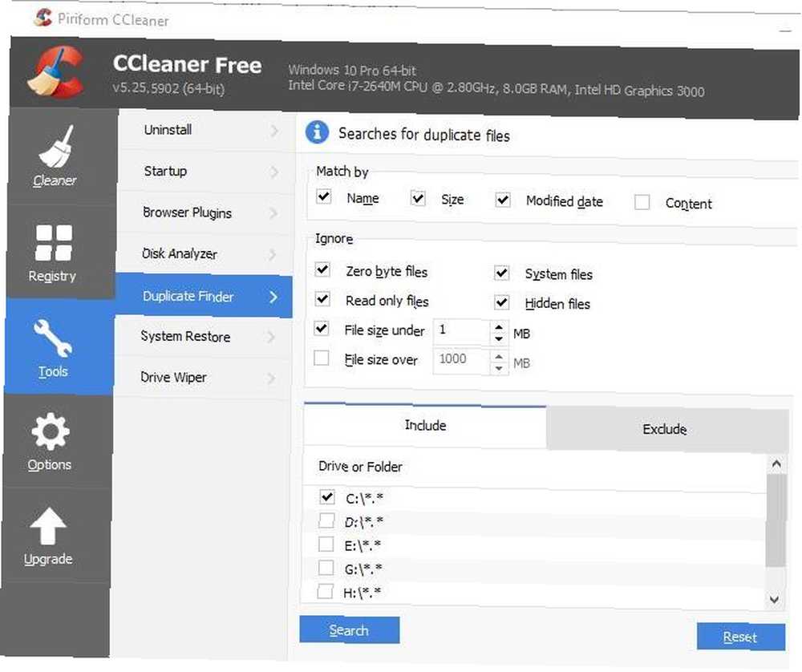The image size is (802, 672).
Task: Open the Options gear icon
Action: pos(50,432)
